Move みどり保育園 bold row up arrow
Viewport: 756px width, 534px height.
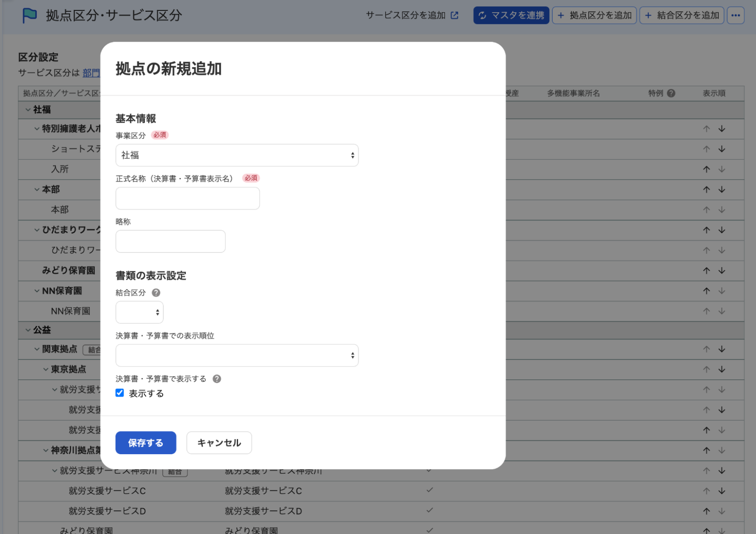point(707,271)
